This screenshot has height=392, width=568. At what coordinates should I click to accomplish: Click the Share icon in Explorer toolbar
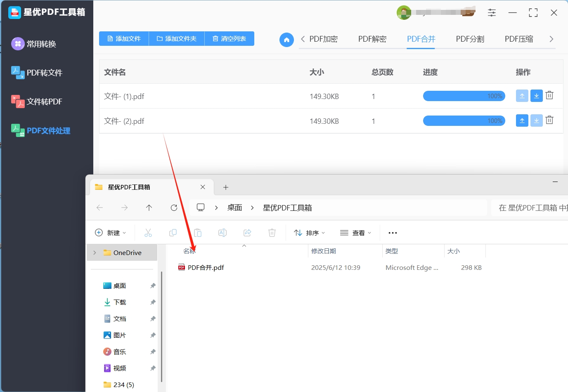(247, 233)
